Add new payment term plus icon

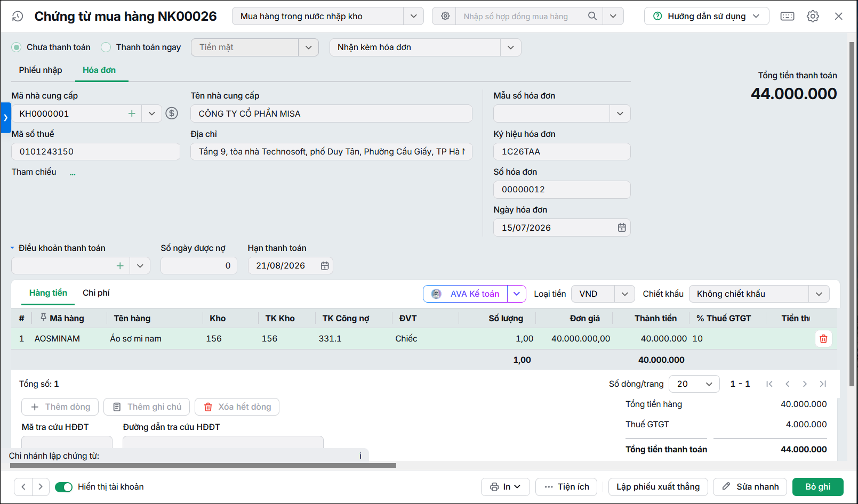click(x=120, y=266)
